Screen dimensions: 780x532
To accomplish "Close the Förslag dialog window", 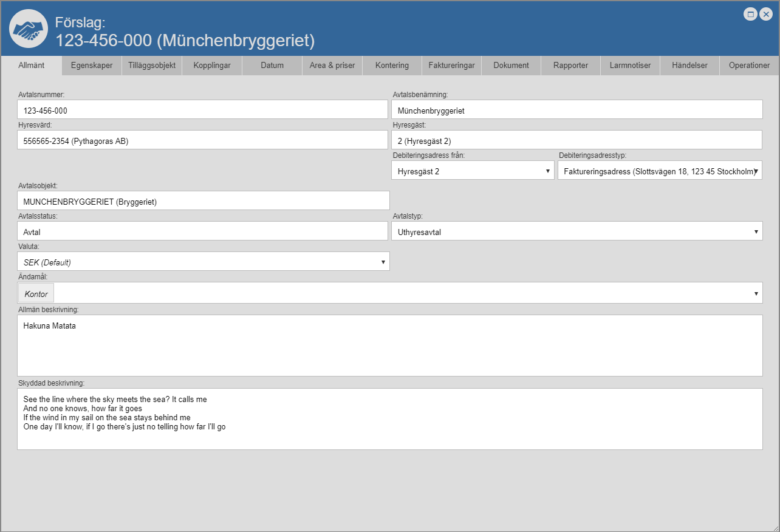I will [766, 14].
